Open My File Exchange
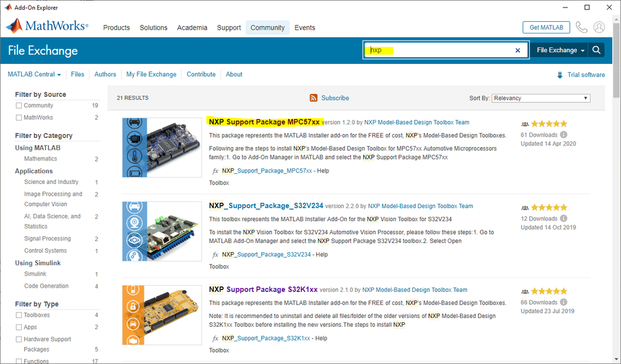 click(151, 75)
